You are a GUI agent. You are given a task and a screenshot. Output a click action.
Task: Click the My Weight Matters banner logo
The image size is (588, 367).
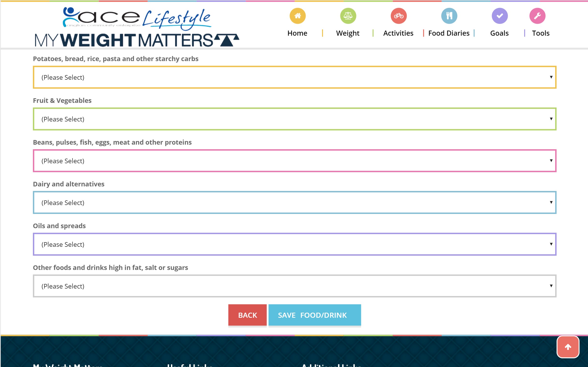137,40
